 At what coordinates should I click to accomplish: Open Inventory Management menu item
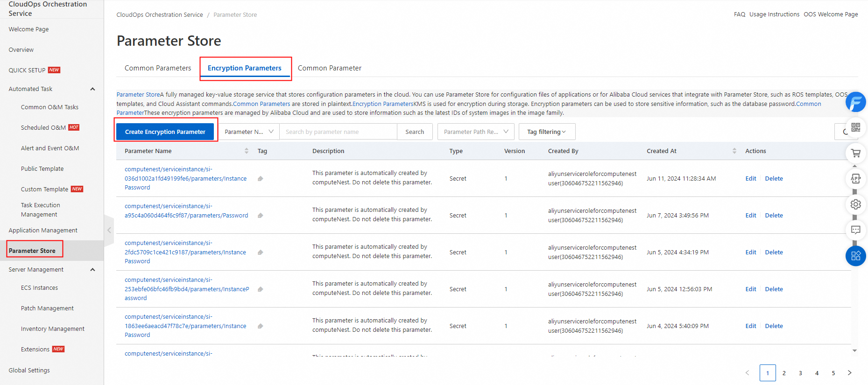53,329
